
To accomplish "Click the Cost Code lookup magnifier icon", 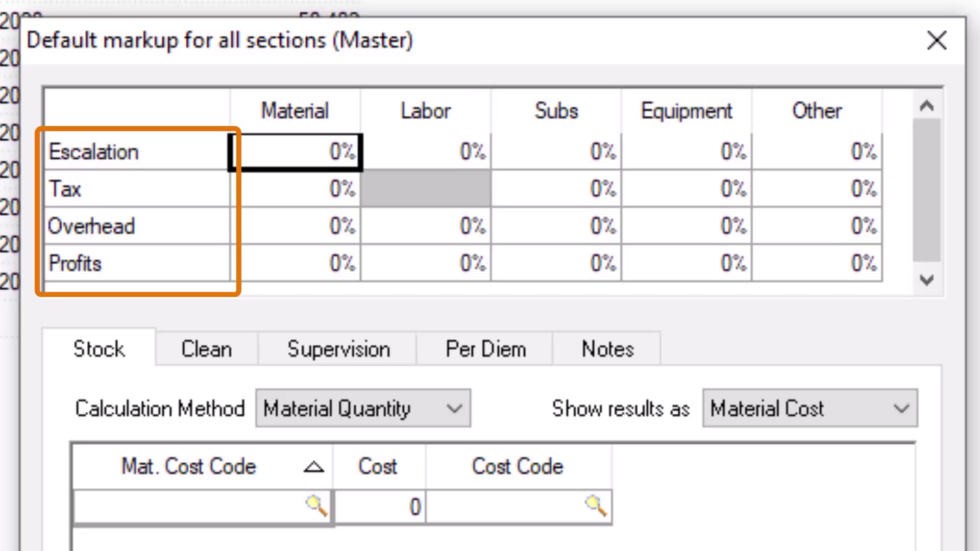I will click(x=596, y=506).
